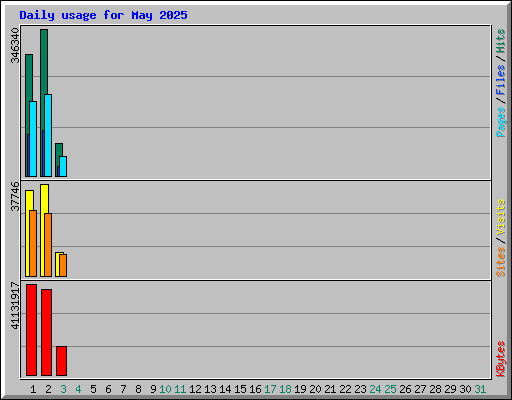Click day label 20 on the x-axis

coord(315,389)
